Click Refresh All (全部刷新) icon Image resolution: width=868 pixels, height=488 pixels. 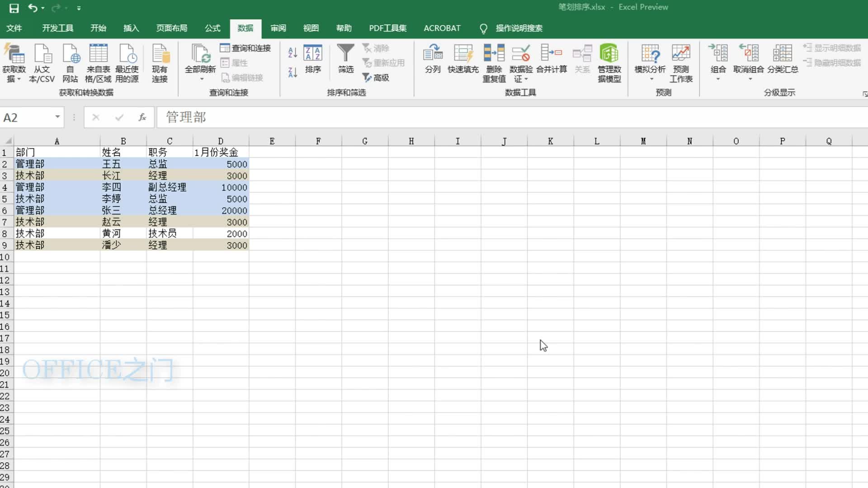[200, 53]
